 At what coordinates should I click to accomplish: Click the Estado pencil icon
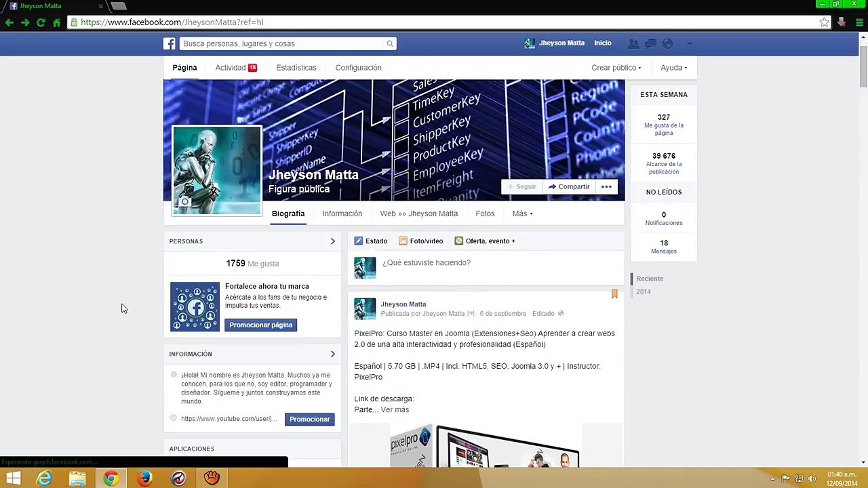pyautogui.click(x=359, y=241)
